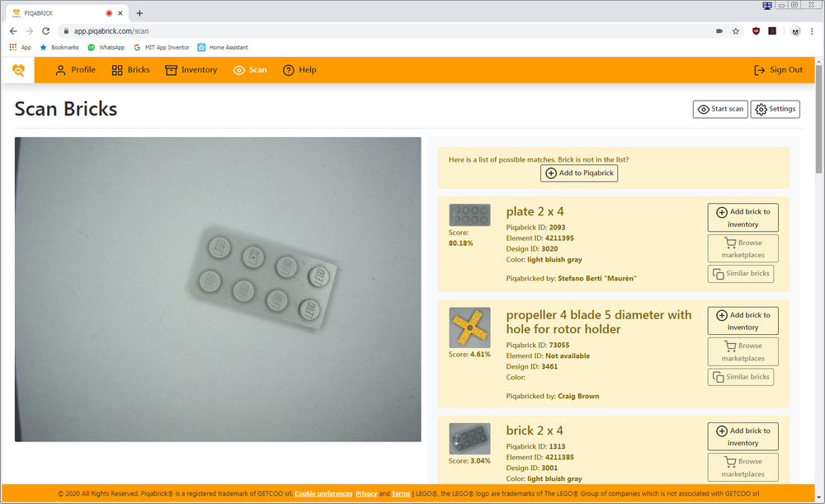This screenshot has height=504, width=825.
Task: Browse marketplaces for brick 2 x 4
Action: click(743, 467)
